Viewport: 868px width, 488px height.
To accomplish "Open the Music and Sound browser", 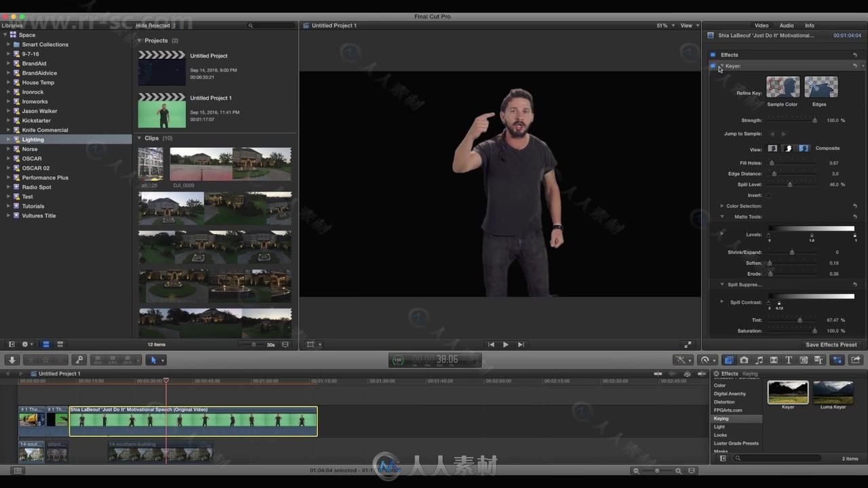I will coord(759,360).
